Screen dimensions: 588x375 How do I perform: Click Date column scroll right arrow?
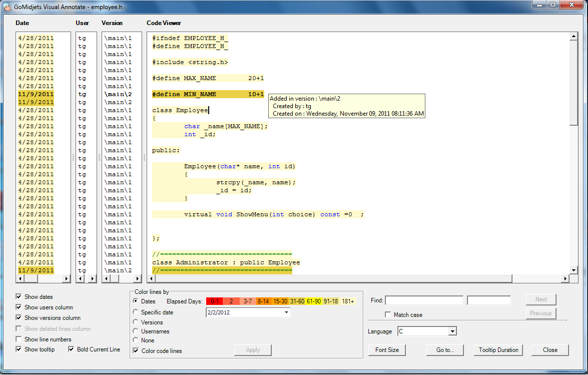[x=67, y=278]
